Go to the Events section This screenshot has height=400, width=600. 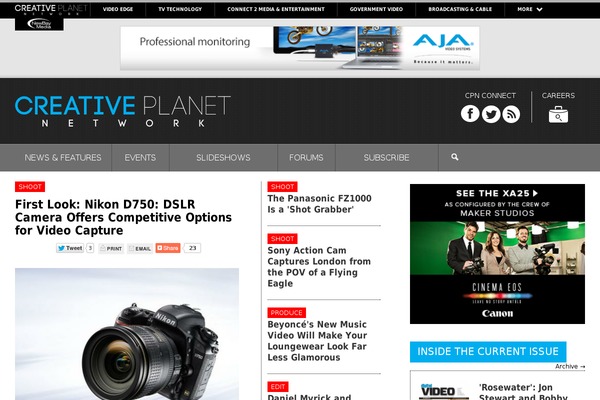(x=140, y=157)
